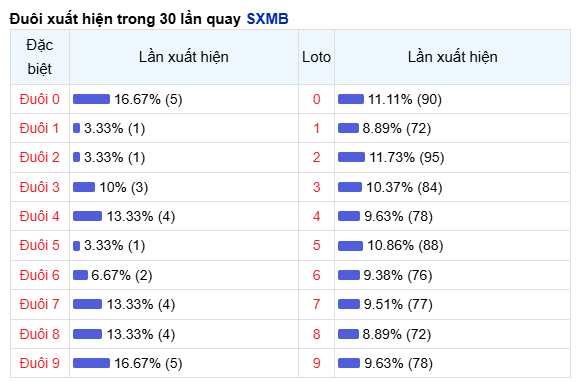Select the Đuôi 9 row label
Screen dimensions: 577x382
[x=39, y=363]
